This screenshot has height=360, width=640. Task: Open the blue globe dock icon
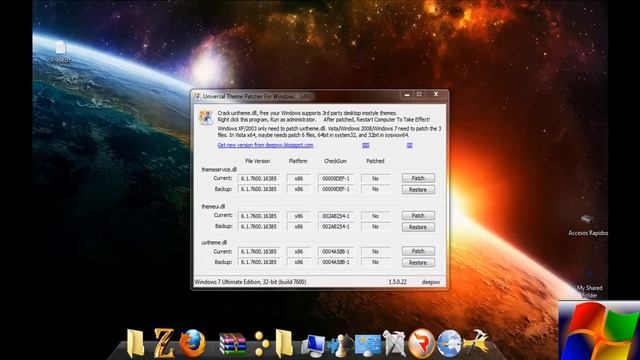(449, 344)
